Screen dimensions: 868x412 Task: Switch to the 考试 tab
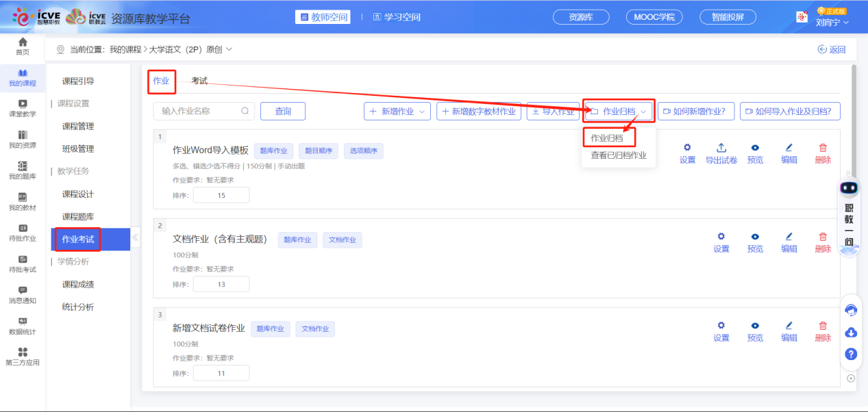(199, 81)
